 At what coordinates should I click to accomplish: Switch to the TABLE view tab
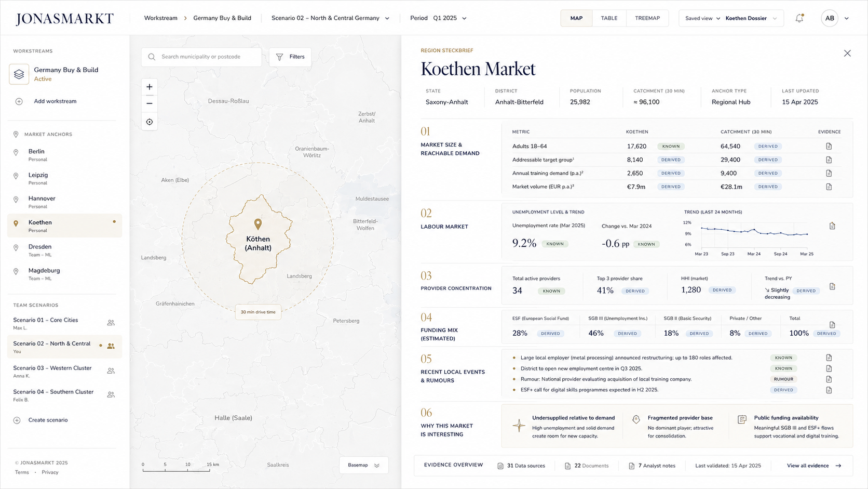point(609,18)
